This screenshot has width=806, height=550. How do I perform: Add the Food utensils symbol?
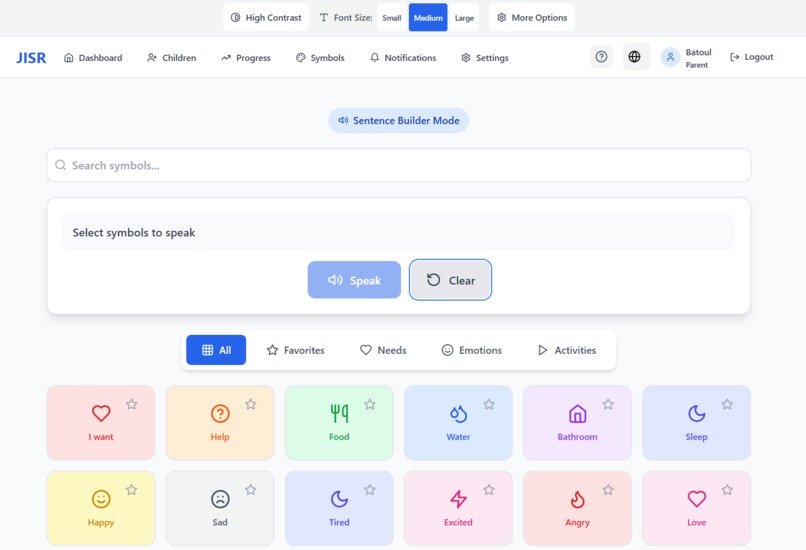(x=339, y=423)
